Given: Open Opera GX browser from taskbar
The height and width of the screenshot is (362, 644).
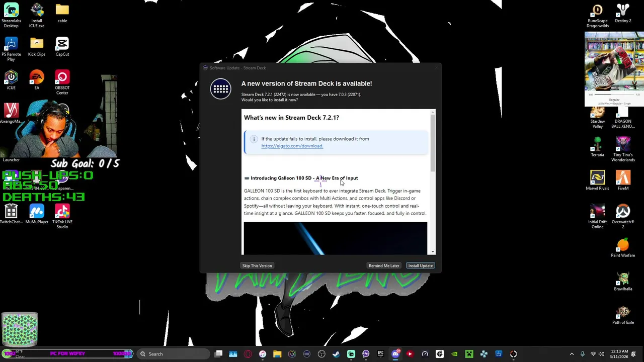Looking at the screenshot, I should click(248, 354).
